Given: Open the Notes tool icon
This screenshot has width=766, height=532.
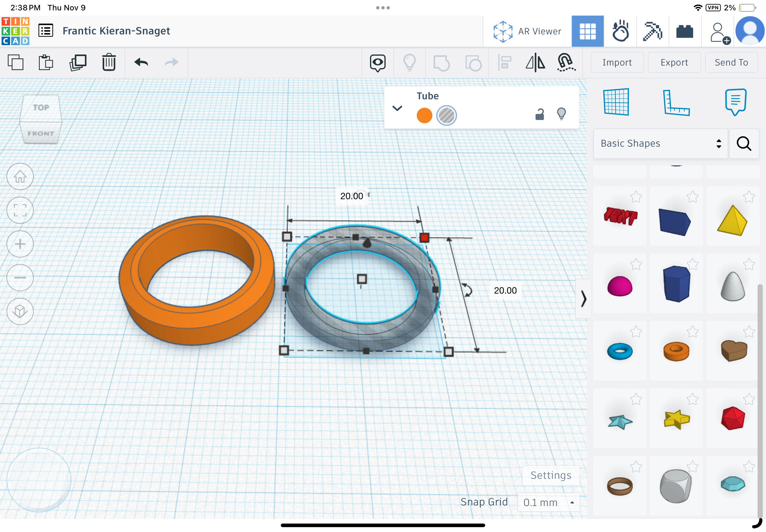Looking at the screenshot, I should [735, 102].
